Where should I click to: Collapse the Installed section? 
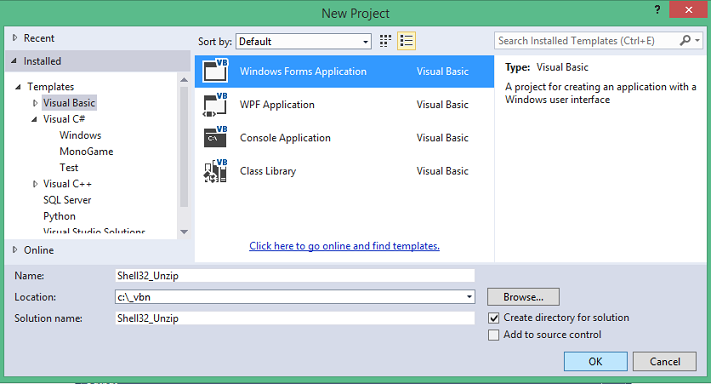(x=14, y=61)
